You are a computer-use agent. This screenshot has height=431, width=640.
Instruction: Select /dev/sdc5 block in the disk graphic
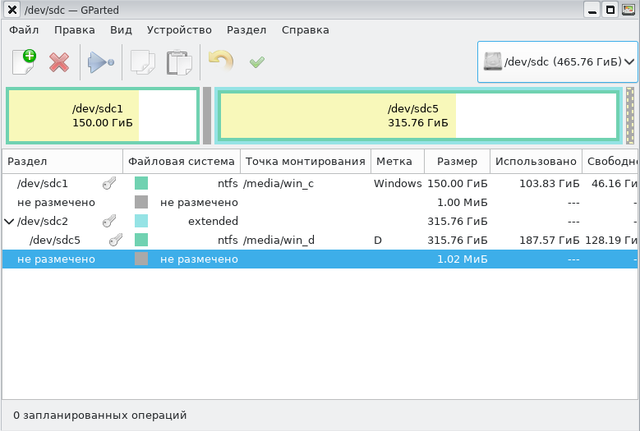(418, 116)
